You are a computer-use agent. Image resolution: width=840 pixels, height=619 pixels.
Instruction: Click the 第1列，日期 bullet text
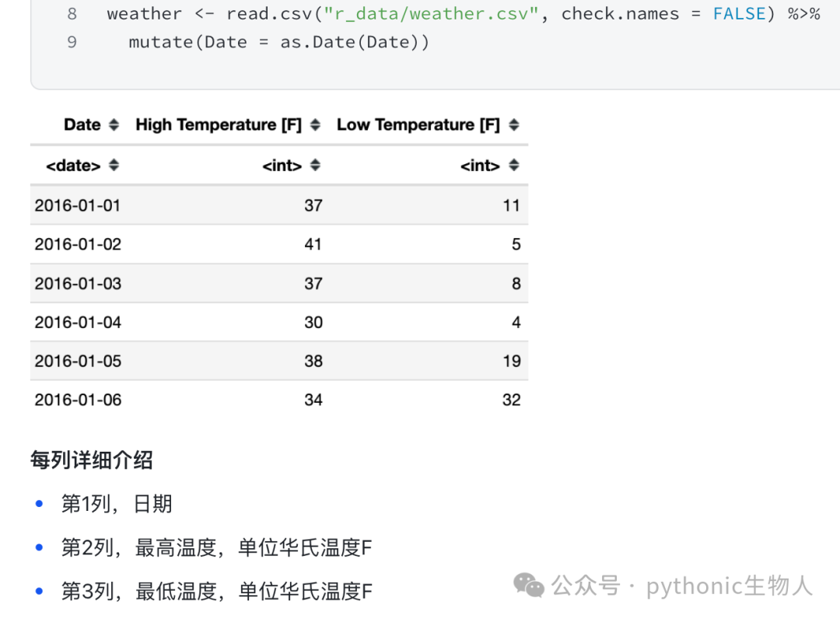[x=117, y=504]
